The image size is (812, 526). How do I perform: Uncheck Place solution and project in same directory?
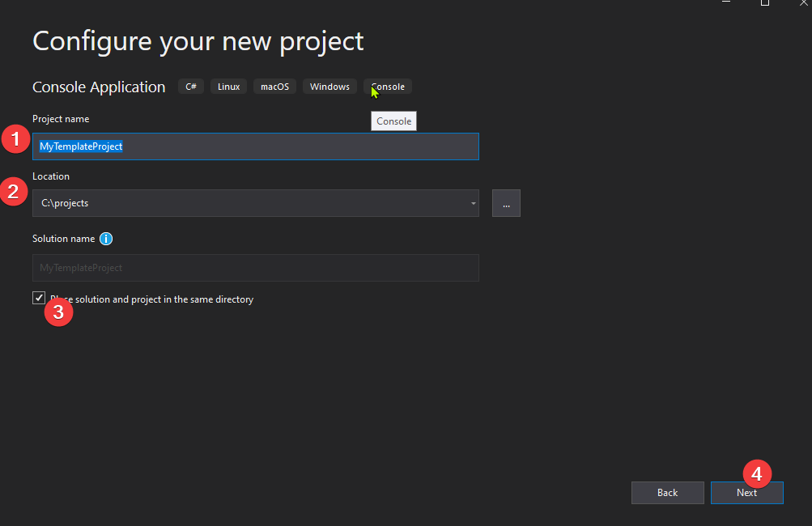pyautogui.click(x=39, y=298)
